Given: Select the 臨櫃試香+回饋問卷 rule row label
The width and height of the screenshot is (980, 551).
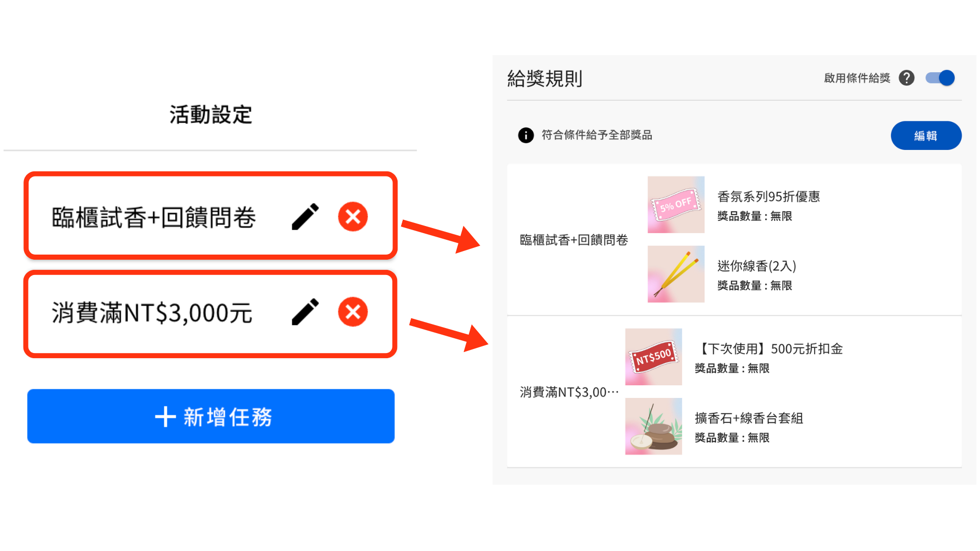Looking at the screenshot, I should click(574, 240).
